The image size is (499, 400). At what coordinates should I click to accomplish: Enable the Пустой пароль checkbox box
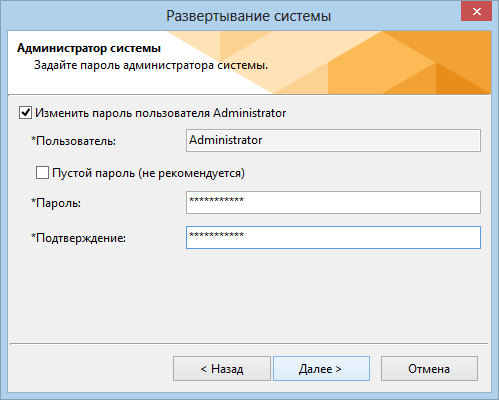(x=42, y=173)
